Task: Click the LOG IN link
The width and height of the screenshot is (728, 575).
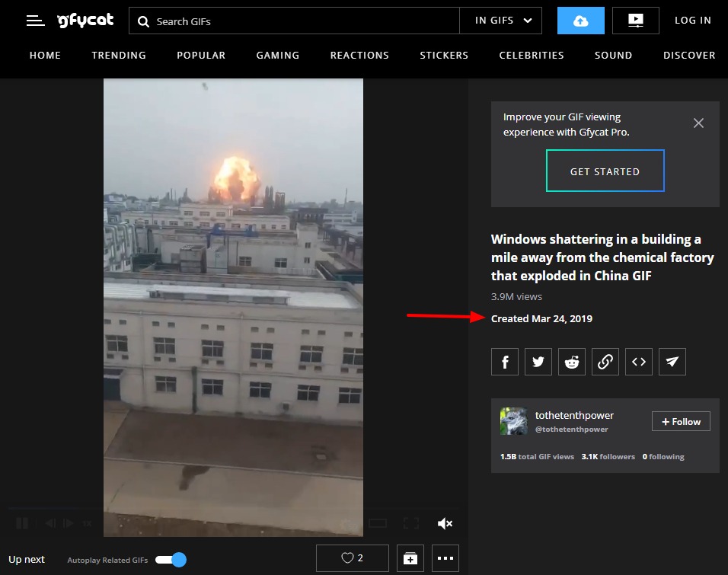Action: (693, 21)
